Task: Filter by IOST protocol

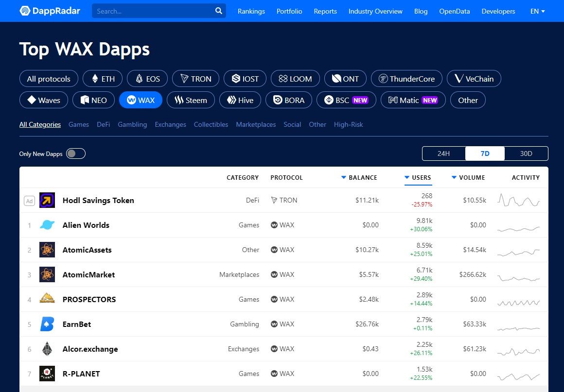Action: pos(245,79)
